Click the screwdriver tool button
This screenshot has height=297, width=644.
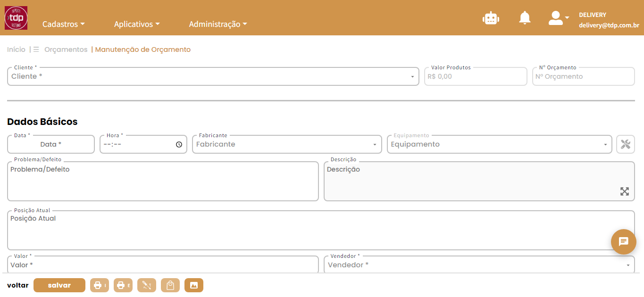147,285
